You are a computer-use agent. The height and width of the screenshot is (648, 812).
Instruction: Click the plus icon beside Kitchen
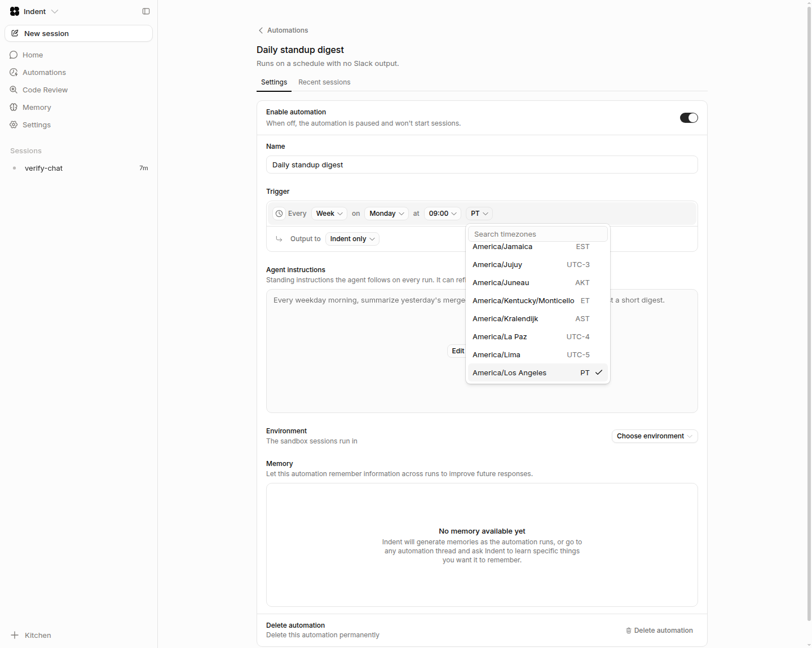15,635
